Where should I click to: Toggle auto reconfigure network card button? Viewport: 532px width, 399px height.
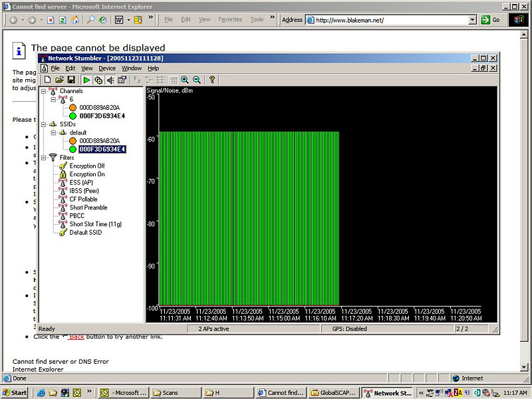[x=98, y=80]
